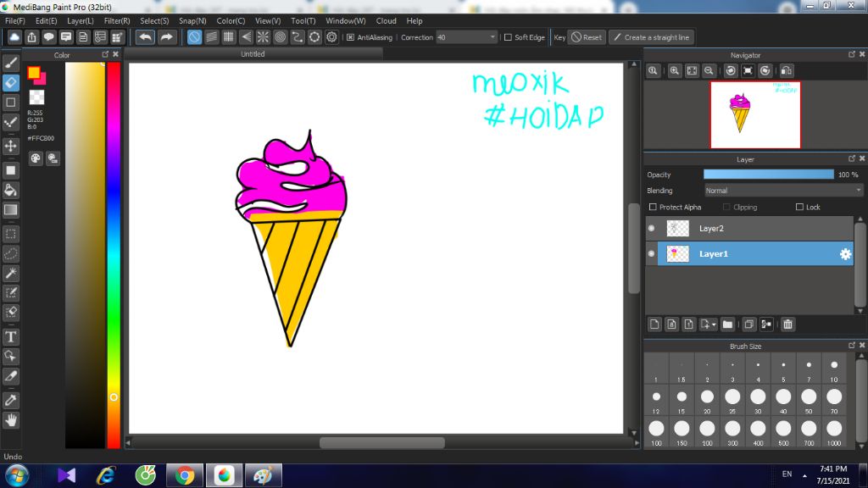Open the Filter menu

point(117,21)
